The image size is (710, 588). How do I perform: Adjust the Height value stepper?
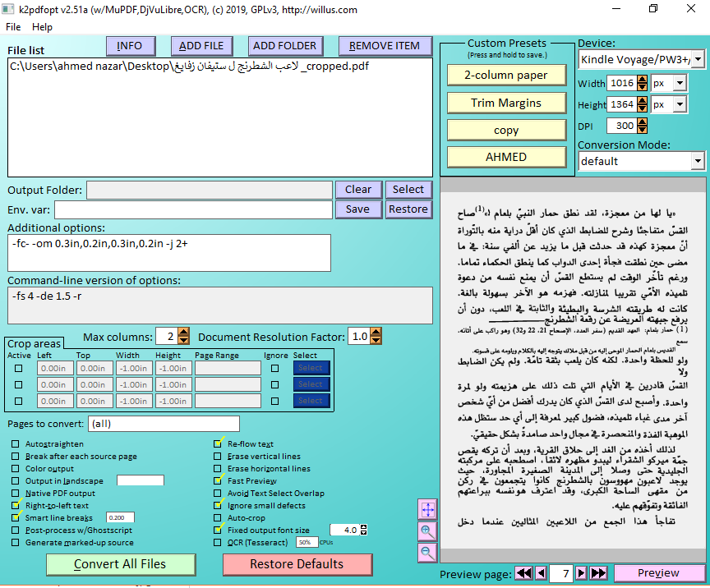(x=642, y=104)
